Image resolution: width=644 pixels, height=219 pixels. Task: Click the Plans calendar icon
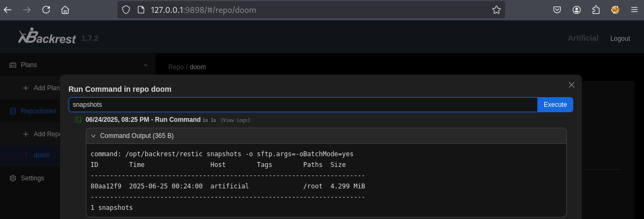coord(13,65)
